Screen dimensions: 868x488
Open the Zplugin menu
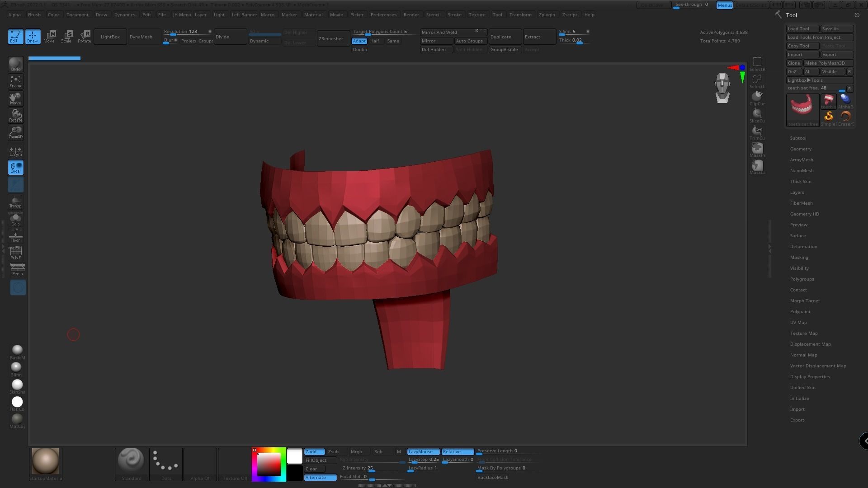pos(546,15)
